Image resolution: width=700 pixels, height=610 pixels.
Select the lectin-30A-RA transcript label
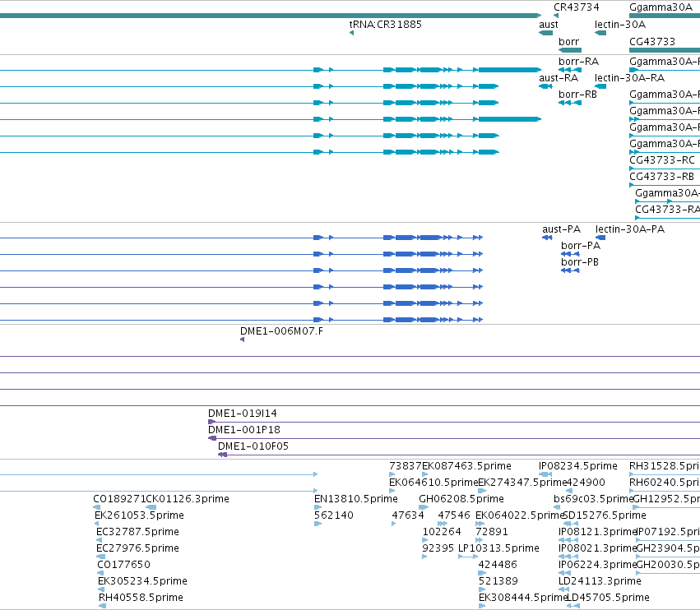pyautogui.click(x=629, y=78)
